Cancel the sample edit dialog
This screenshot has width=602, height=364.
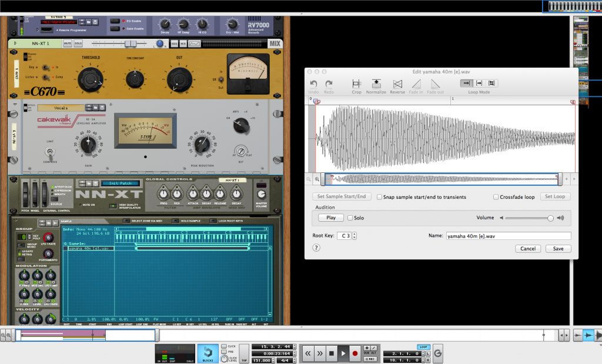pos(528,248)
